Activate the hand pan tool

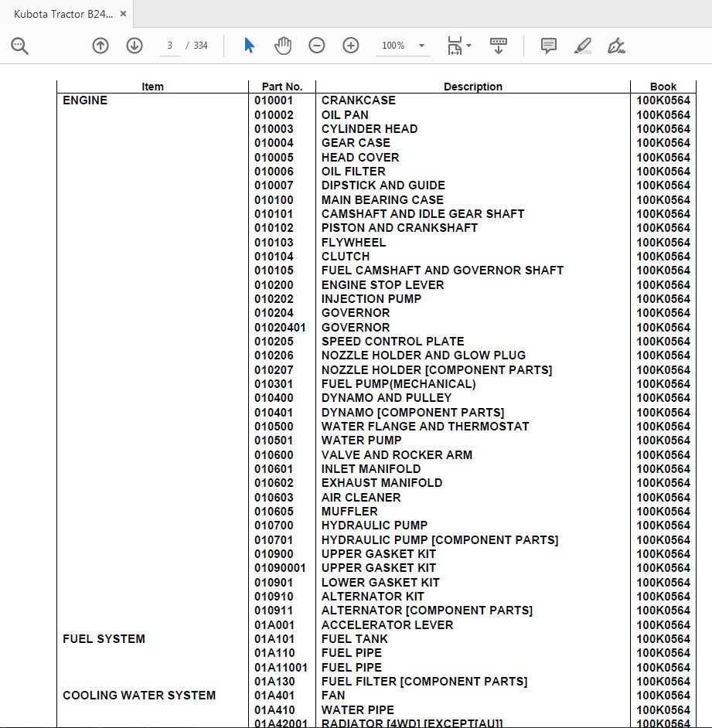coord(283,46)
